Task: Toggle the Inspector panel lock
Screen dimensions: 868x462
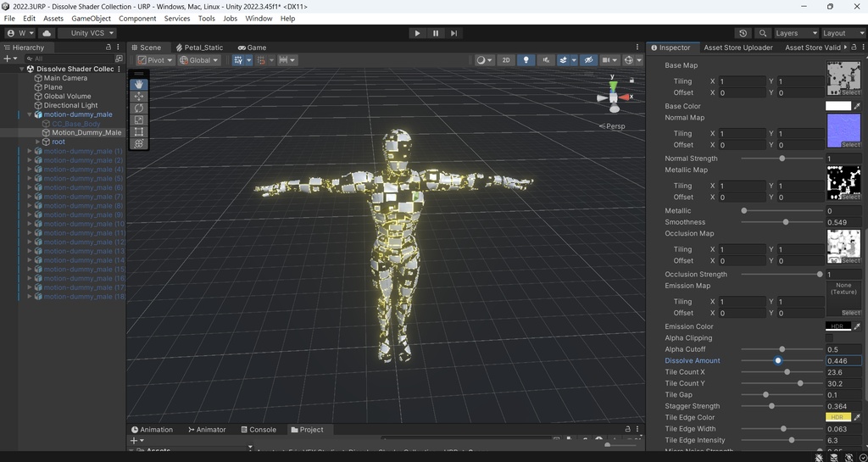Action: (x=854, y=47)
